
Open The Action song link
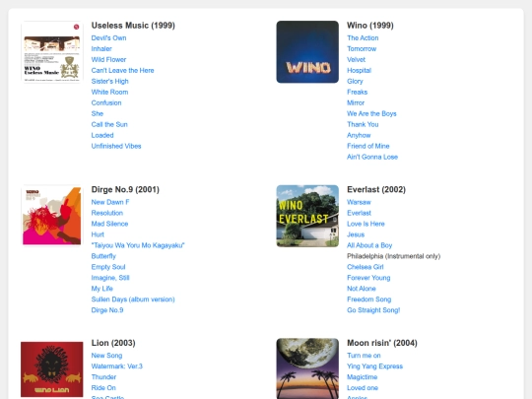coord(363,38)
